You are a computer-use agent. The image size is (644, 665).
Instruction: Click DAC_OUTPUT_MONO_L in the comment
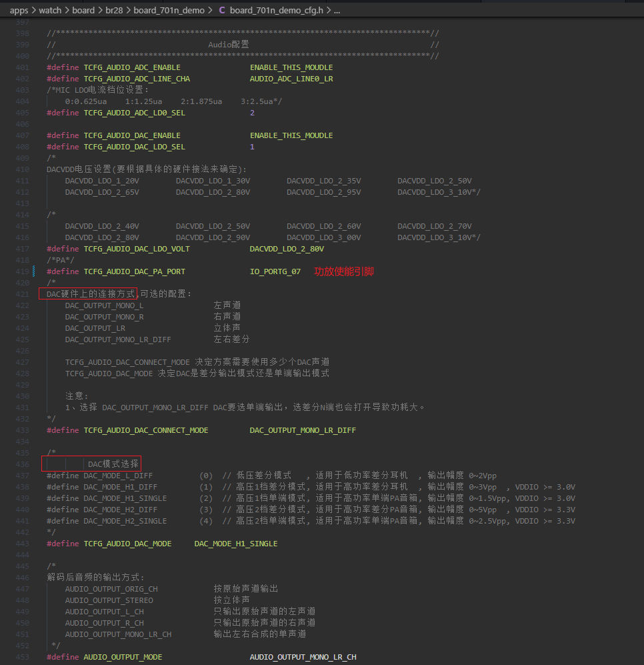click(x=104, y=305)
